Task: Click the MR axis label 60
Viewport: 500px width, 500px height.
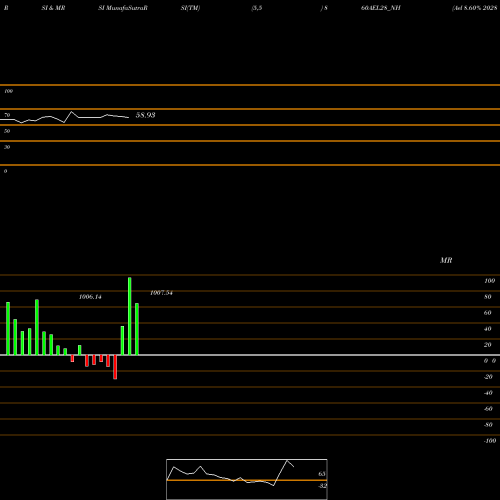Action: coord(488,313)
